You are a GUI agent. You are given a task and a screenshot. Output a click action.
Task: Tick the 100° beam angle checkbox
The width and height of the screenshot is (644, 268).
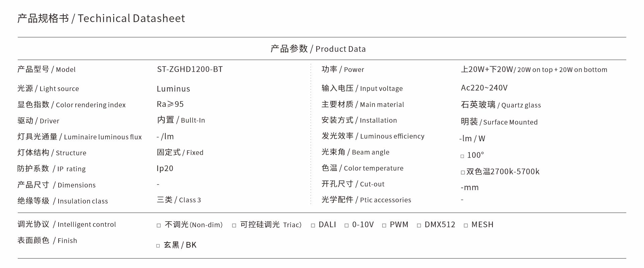[463, 156]
